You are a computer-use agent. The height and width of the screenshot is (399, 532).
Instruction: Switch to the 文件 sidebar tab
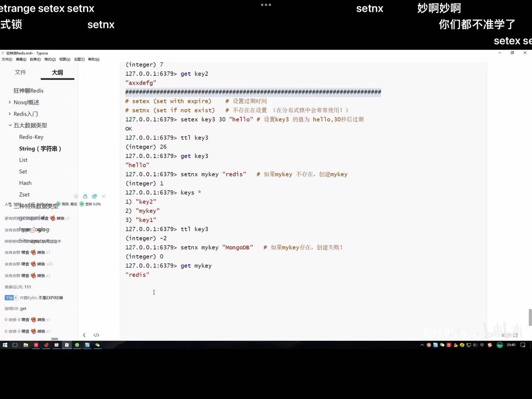coord(20,72)
